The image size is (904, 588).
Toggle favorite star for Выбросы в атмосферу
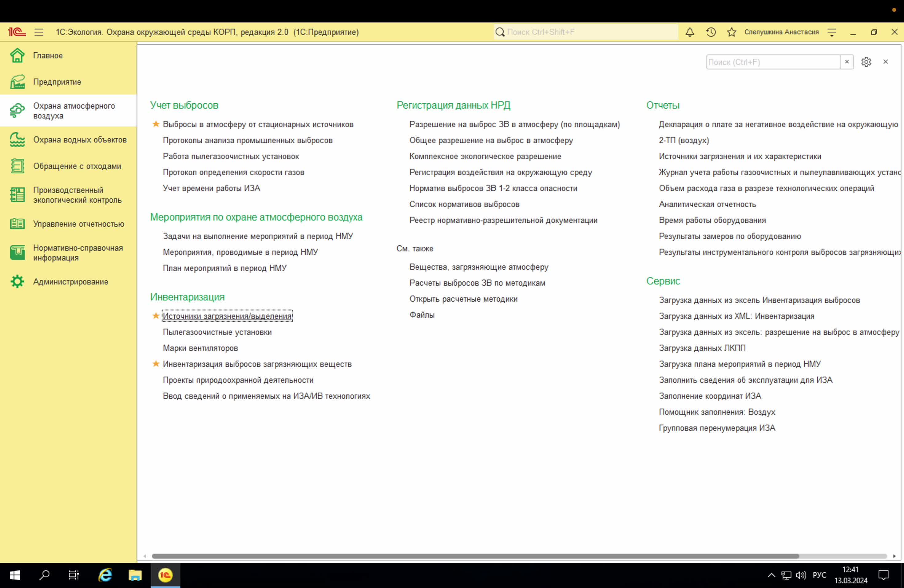click(x=156, y=124)
